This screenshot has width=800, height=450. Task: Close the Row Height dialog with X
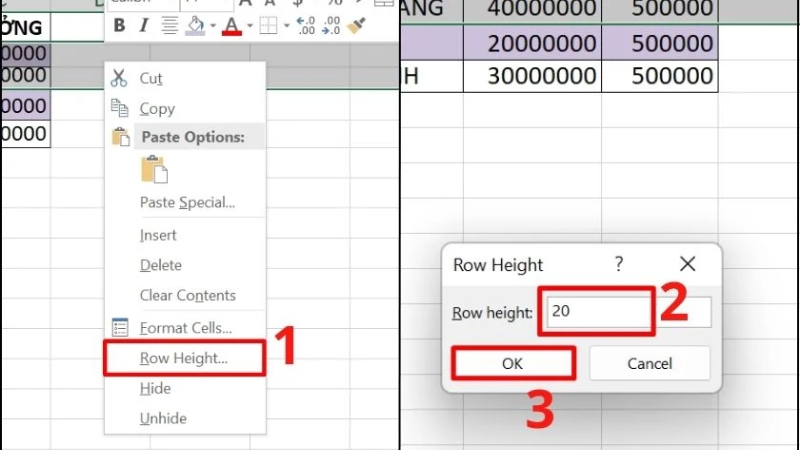point(687,264)
